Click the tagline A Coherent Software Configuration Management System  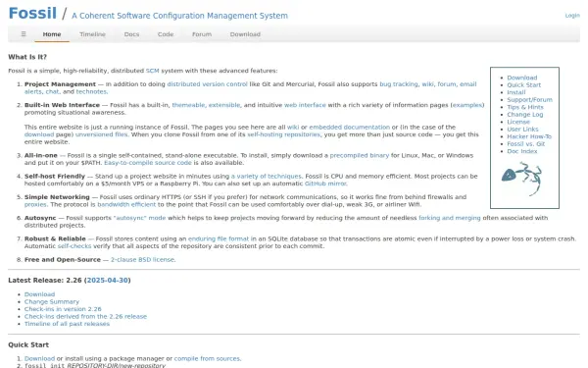[x=179, y=16]
